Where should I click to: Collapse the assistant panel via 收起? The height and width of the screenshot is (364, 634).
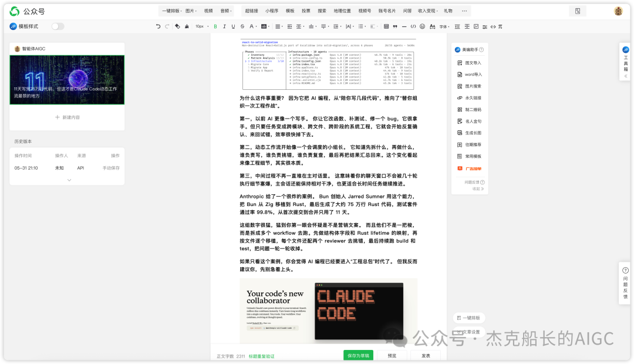tap(478, 189)
